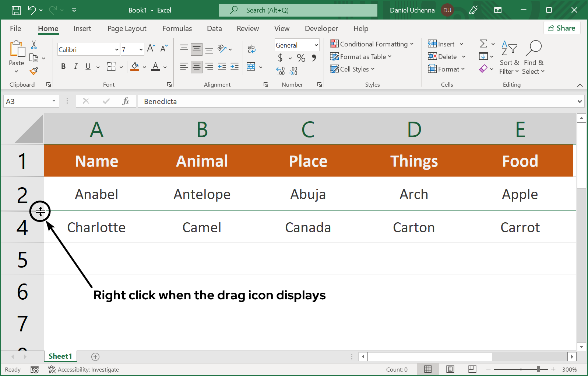Viewport: 588px width, 376px height.
Task: Open the font name dropdown
Action: click(x=117, y=49)
